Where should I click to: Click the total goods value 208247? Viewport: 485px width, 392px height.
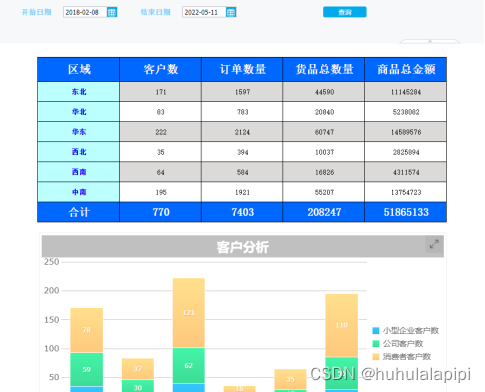324,212
